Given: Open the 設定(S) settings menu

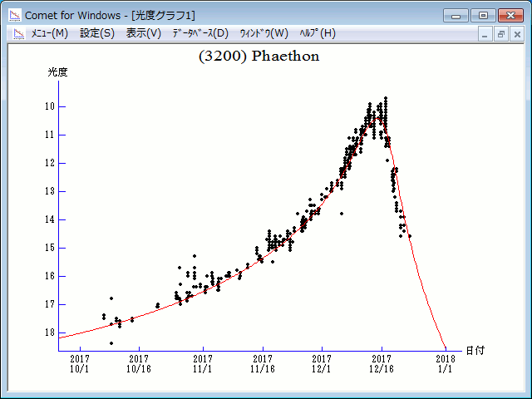Looking at the screenshot, I should click(97, 33).
